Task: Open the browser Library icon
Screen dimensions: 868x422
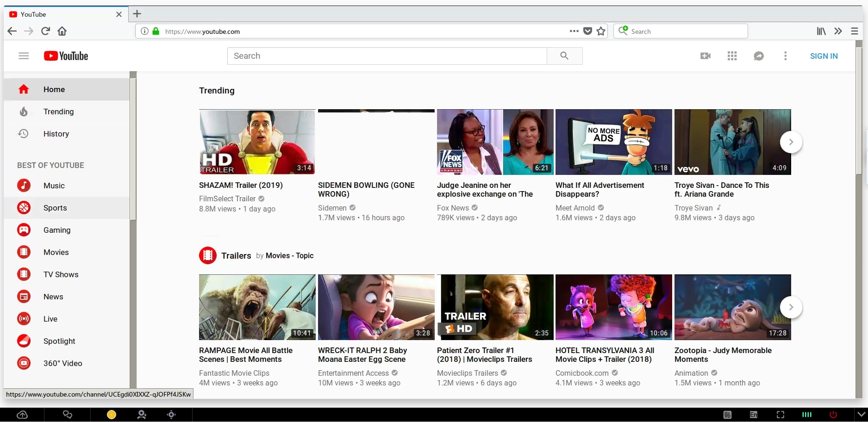Action: pos(821,31)
